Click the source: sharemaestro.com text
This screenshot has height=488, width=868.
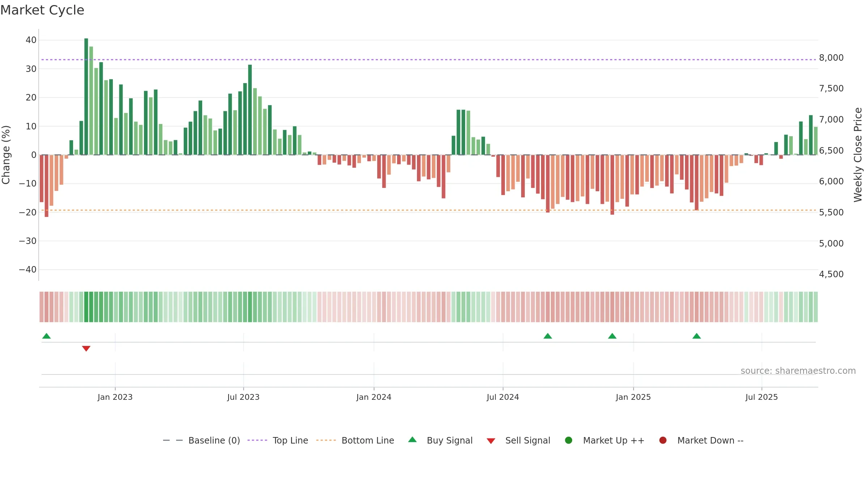[x=798, y=371]
